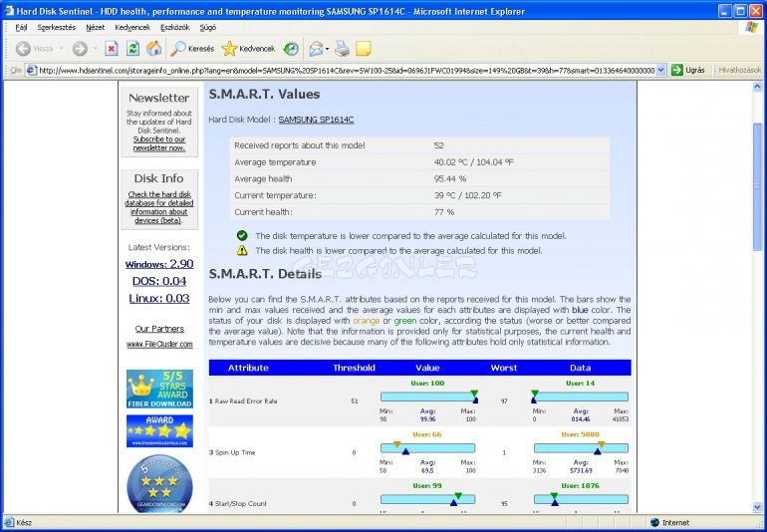Stop page loading with red X icon

click(x=112, y=49)
